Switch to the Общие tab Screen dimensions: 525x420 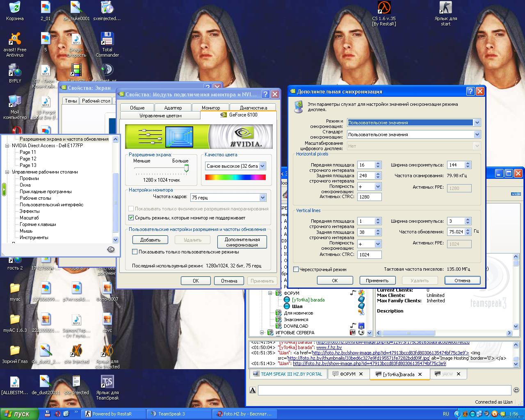[137, 107]
